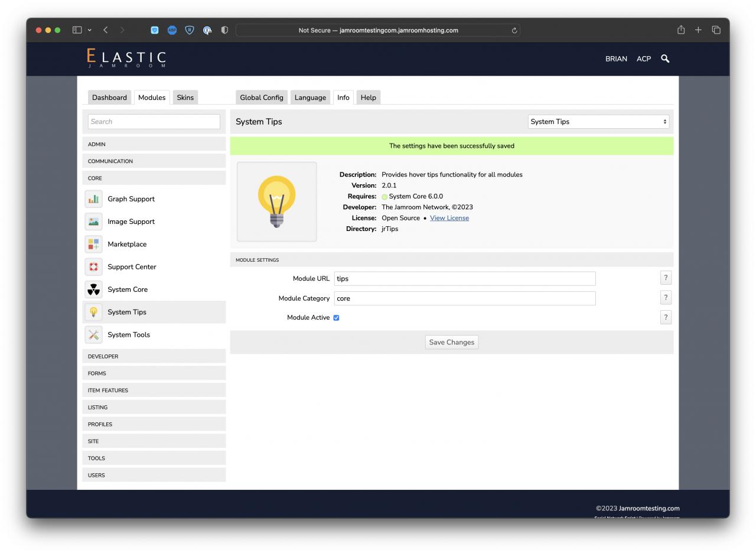Open the Image Support module icon

tap(93, 222)
